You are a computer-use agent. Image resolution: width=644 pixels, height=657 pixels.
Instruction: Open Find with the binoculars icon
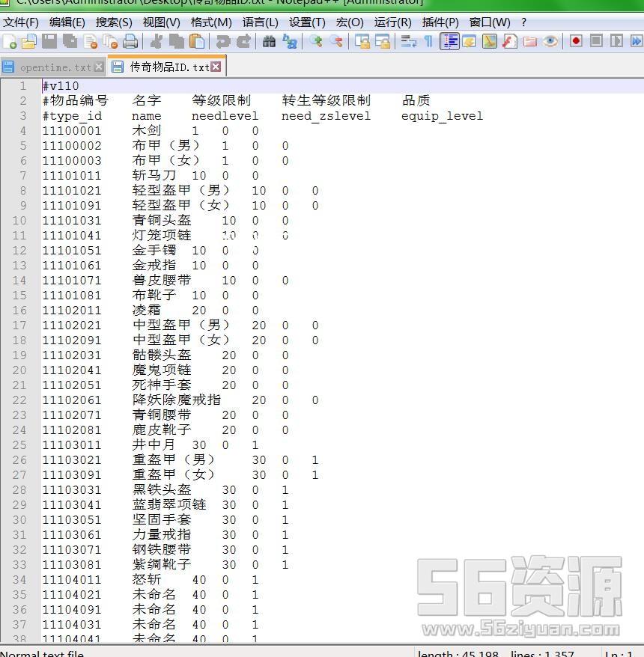click(269, 41)
